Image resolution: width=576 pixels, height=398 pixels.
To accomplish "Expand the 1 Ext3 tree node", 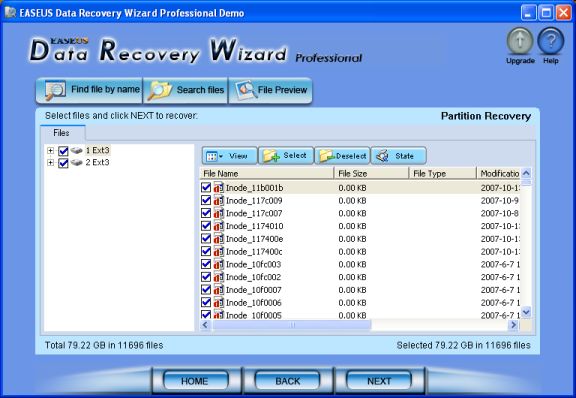I will click(x=51, y=151).
